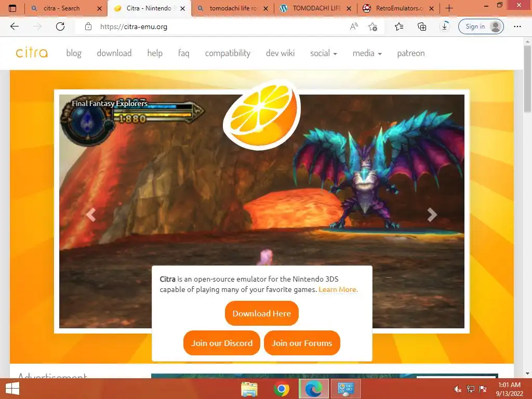The width and height of the screenshot is (532, 399).
Task: Launch Google Chrome from taskbar
Action: point(281,389)
